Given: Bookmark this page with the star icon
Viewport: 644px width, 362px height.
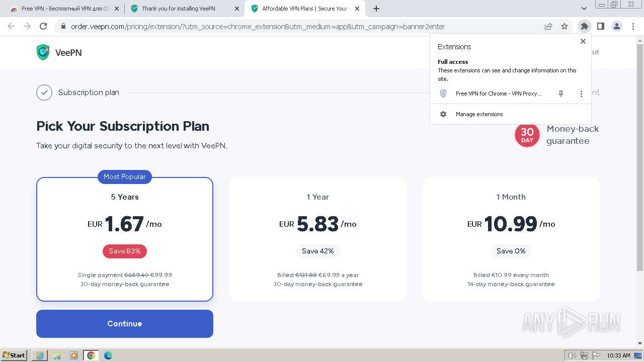Looking at the screenshot, I should [x=565, y=26].
